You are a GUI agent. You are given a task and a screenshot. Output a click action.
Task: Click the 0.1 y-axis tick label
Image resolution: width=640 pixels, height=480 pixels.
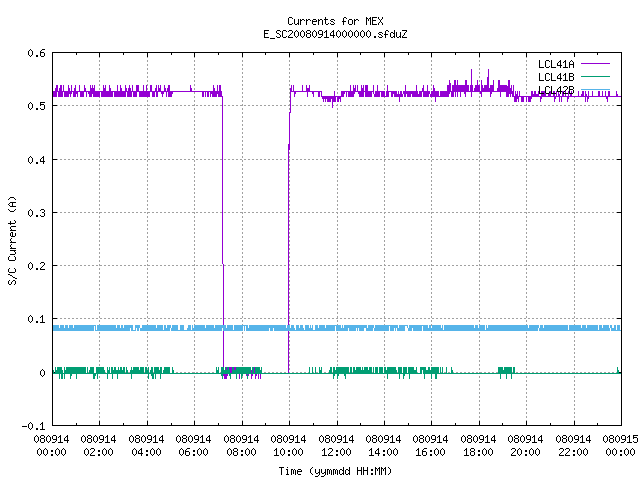(x=36, y=319)
